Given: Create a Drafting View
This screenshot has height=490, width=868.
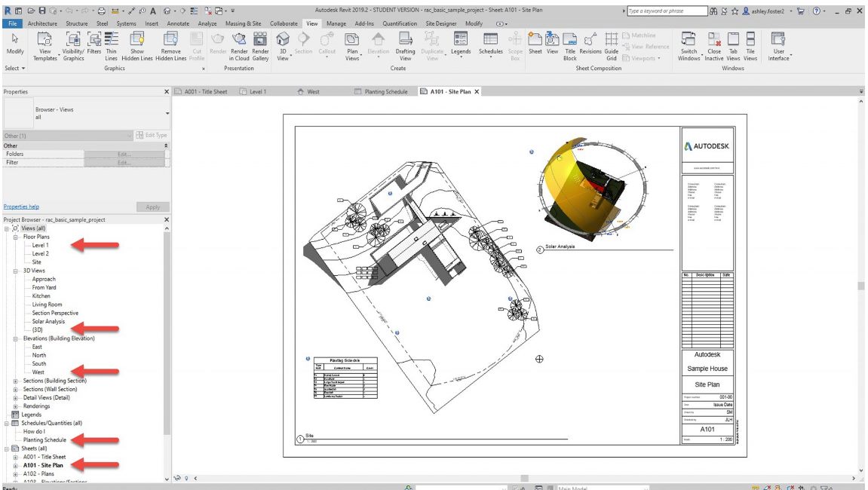Looking at the screenshot, I should tap(405, 46).
